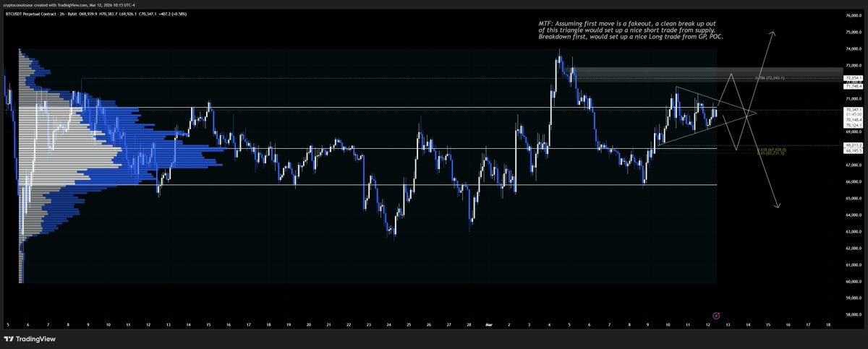Click the 71,748.4 price tag on axis
Screen dimensions: 868x349
(x=854, y=87)
